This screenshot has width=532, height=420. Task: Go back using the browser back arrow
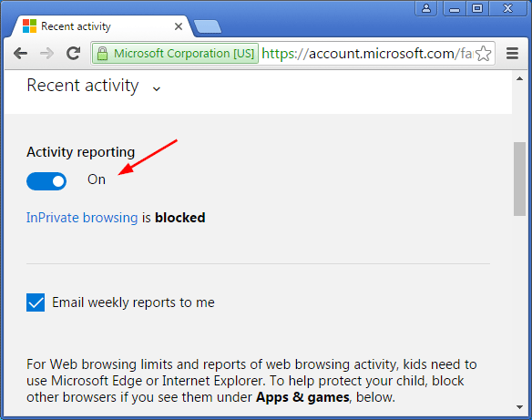[20, 53]
